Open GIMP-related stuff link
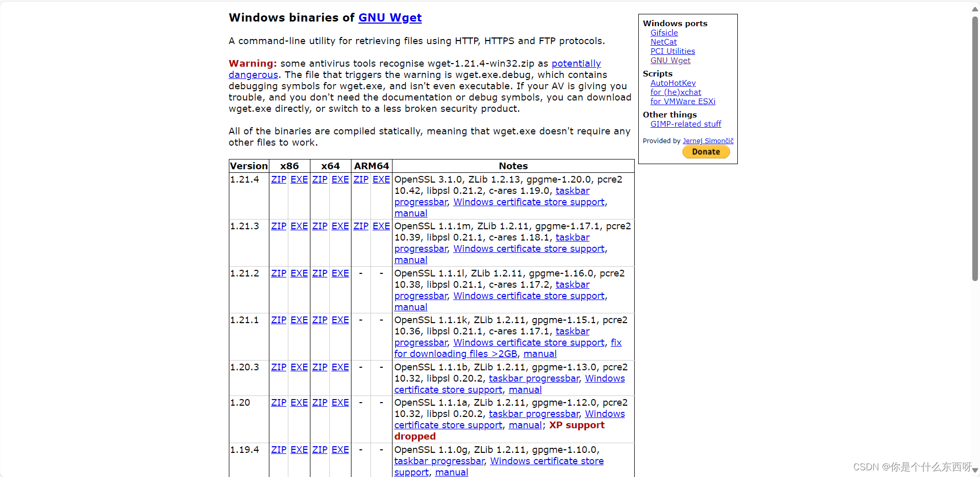 click(x=685, y=124)
